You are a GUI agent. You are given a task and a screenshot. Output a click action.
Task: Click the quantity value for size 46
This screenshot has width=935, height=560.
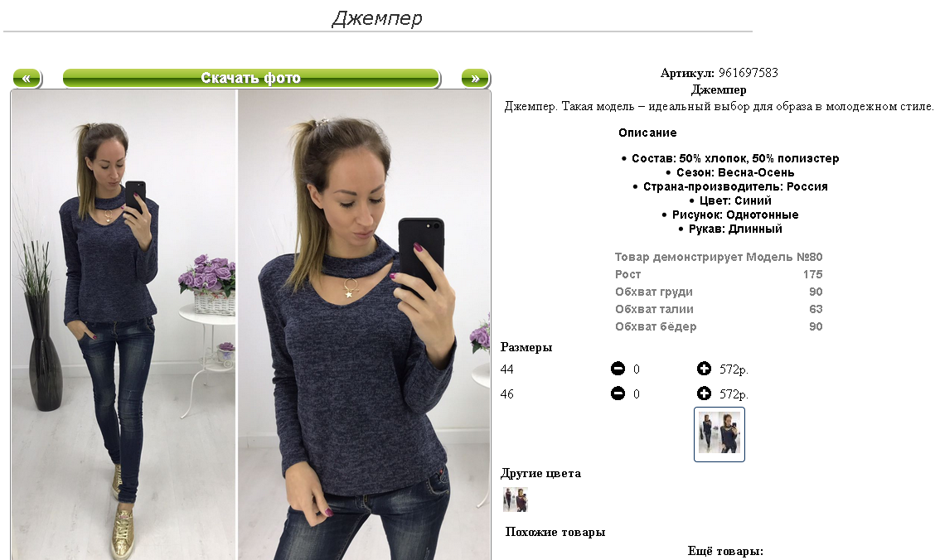click(x=637, y=394)
